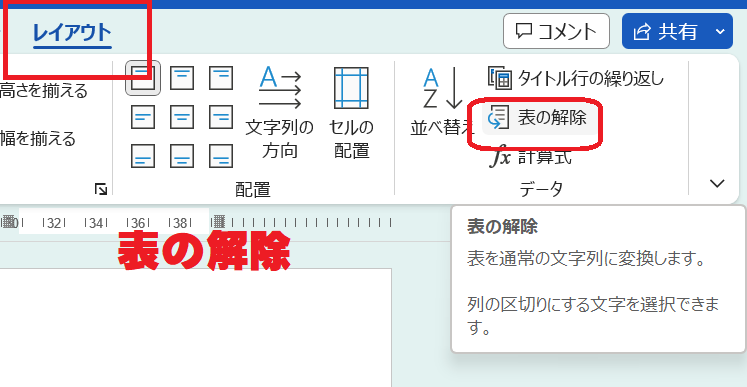Click the right indent ruler marker
This screenshot has height=387, width=747.
coord(218,222)
